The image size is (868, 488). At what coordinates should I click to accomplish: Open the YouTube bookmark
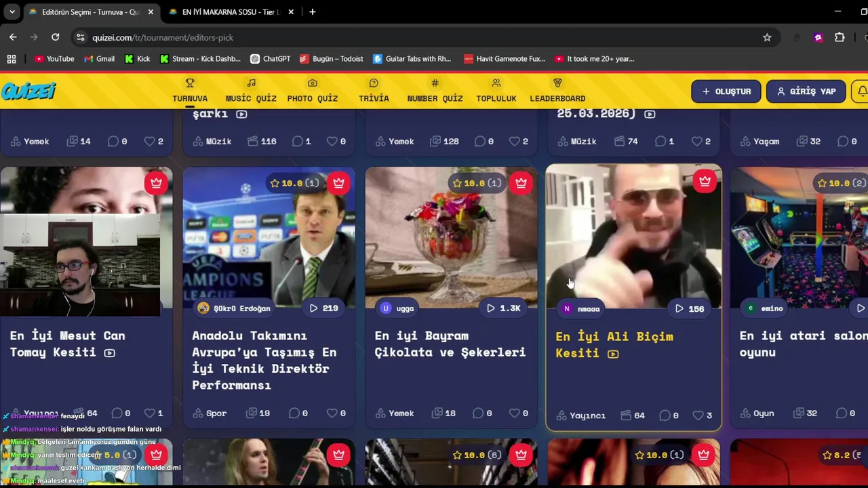[x=54, y=59]
